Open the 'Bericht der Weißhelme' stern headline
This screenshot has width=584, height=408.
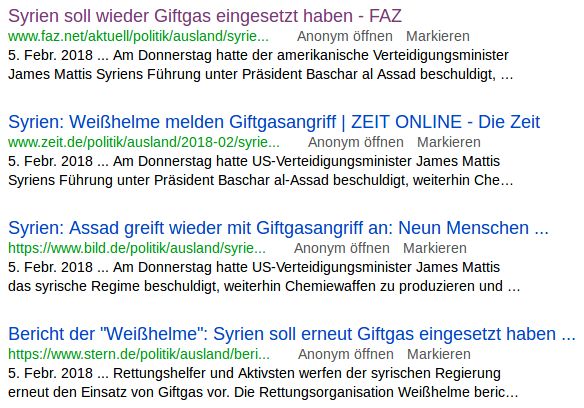(x=292, y=334)
